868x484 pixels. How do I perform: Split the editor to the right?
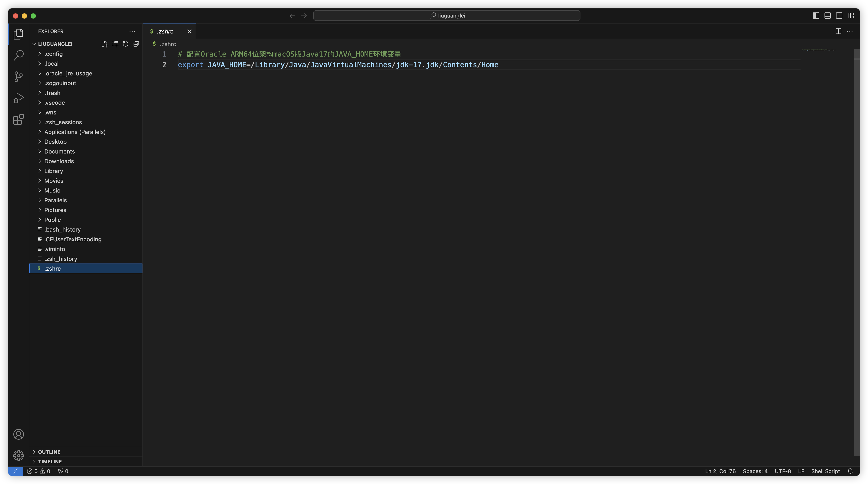click(838, 31)
